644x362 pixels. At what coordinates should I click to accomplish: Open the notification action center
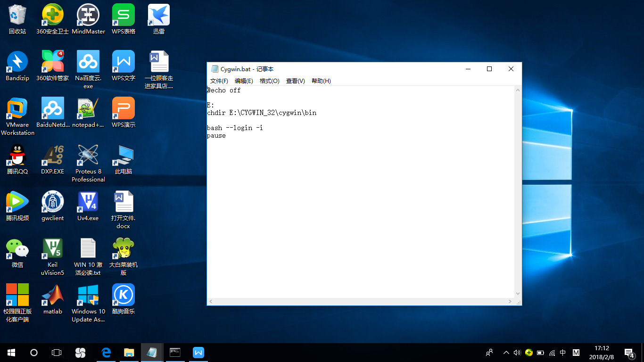click(629, 353)
